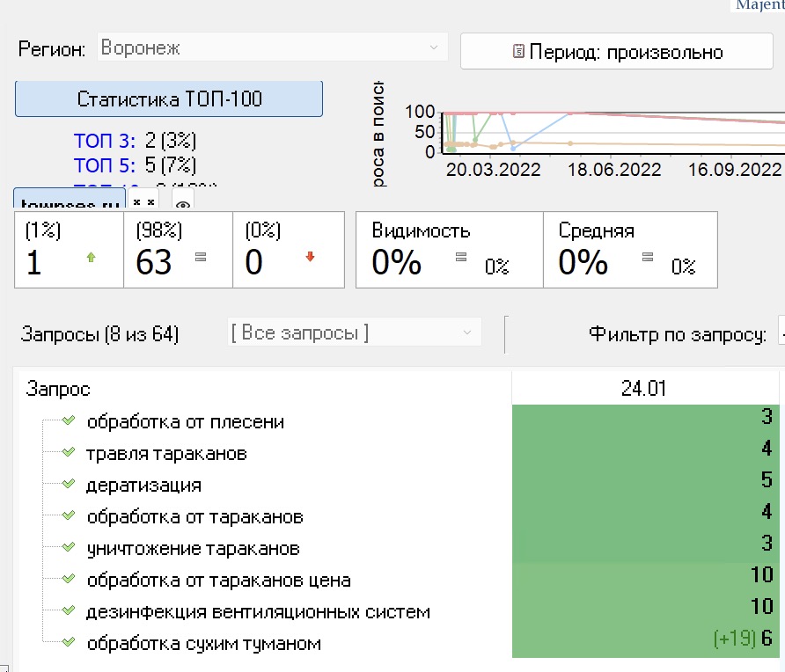The width and height of the screenshot is (785, 672).
Task: Click the Период: произвольно button
Action: pyautogui.click(x=616, y=52)
